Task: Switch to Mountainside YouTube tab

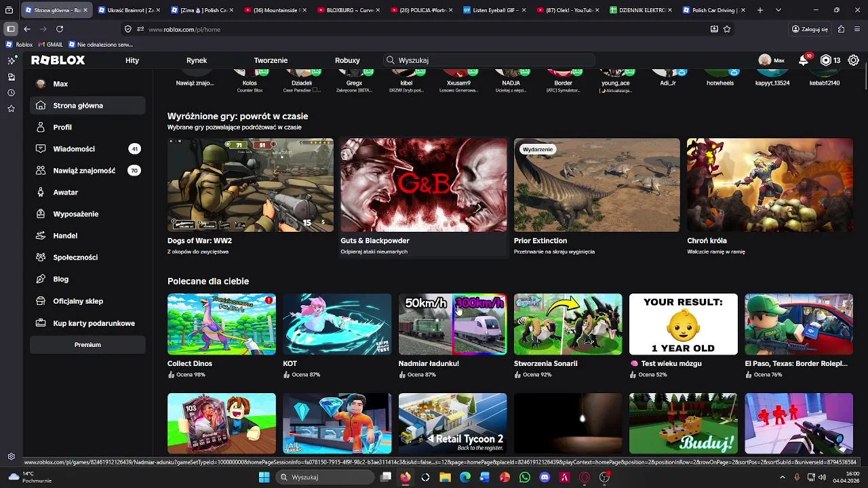Action: 276,10
